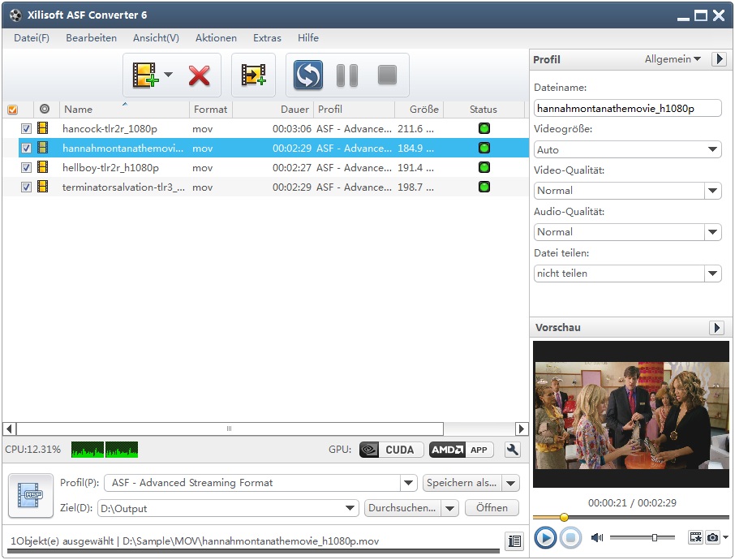Image resolution: width=735 pixels, height=560 pixels.
Task: Click the disc icon column header
Action: [x=45, y=109]
